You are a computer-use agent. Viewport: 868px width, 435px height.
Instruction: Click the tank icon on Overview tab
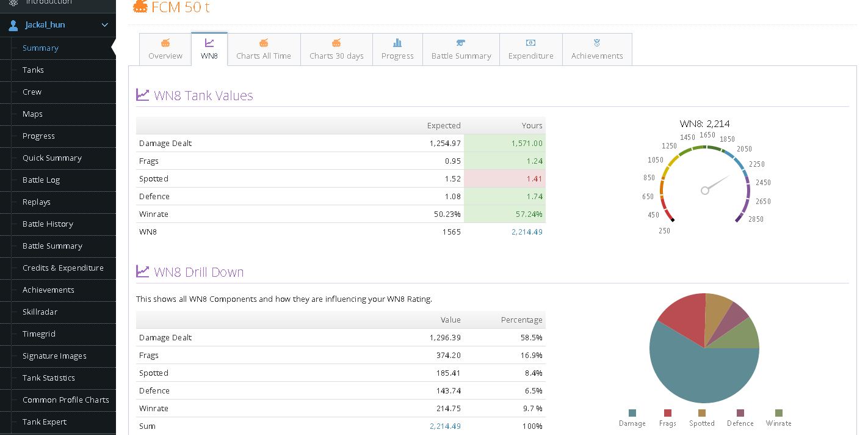pos(165,43)
